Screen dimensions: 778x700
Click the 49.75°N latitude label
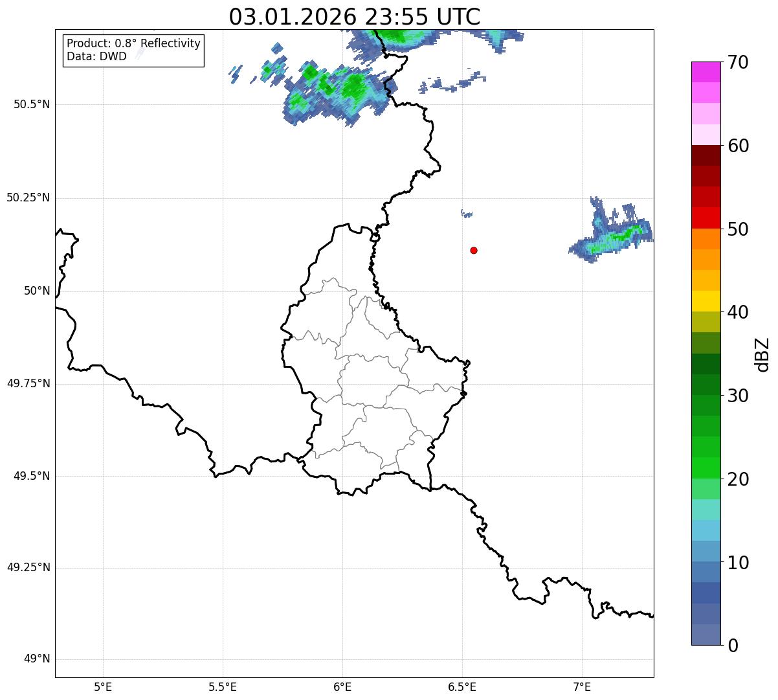(x=28, y=383)
